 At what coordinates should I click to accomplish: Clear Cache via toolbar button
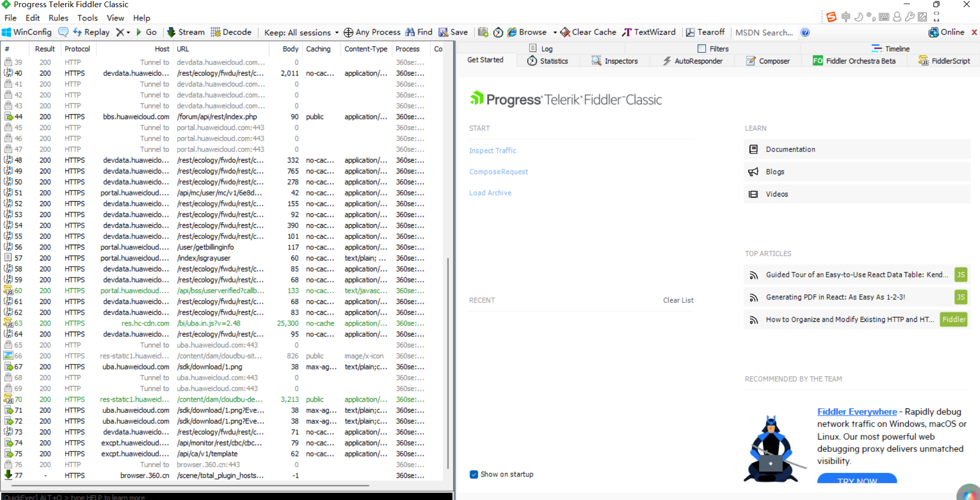[588, 32]
